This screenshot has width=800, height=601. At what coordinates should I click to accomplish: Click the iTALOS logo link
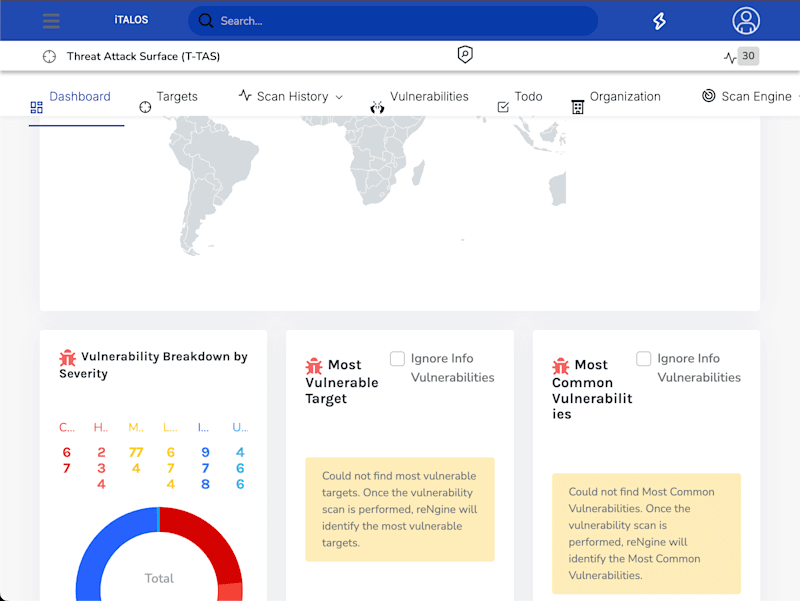coord(131,20)
